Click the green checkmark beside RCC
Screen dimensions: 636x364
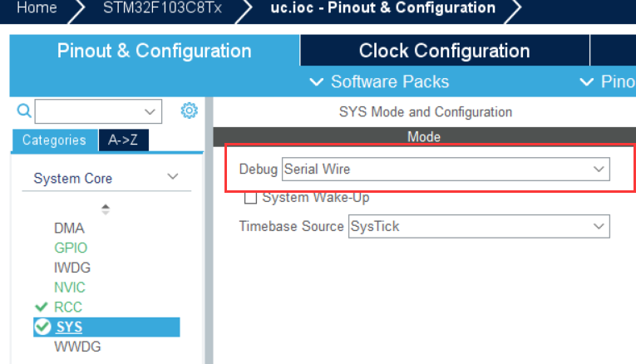pos(42,307)
